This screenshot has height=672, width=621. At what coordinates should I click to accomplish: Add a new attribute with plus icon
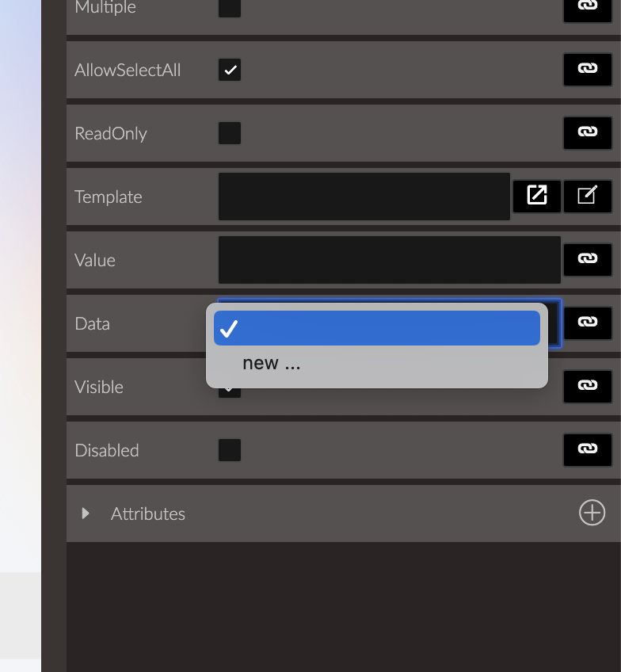(x=592, y=513)
